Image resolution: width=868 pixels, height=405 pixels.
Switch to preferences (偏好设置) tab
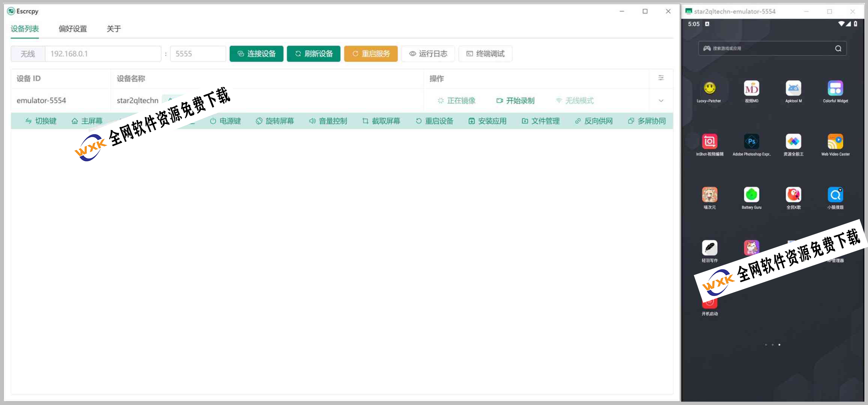coord(73,29)
